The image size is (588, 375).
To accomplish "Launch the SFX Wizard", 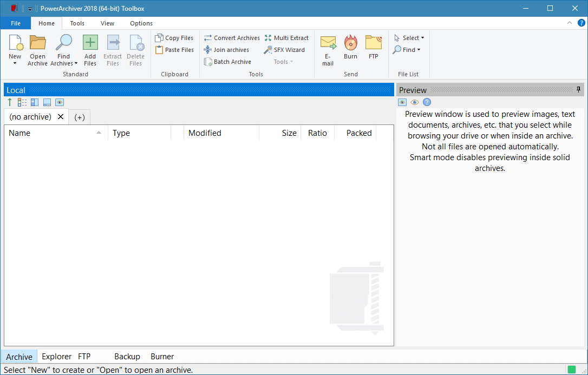I will (x=284, y=50).
